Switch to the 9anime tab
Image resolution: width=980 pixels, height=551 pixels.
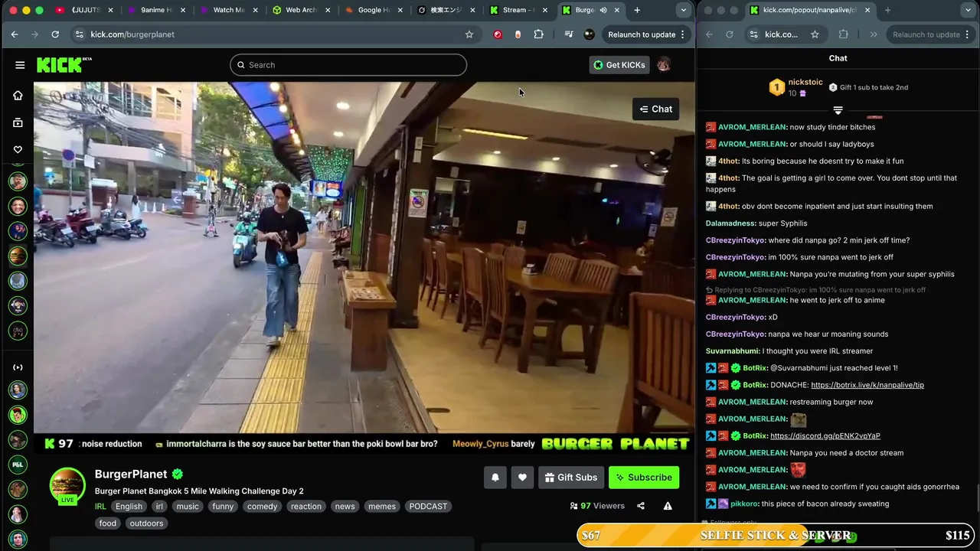coord(156,10)
